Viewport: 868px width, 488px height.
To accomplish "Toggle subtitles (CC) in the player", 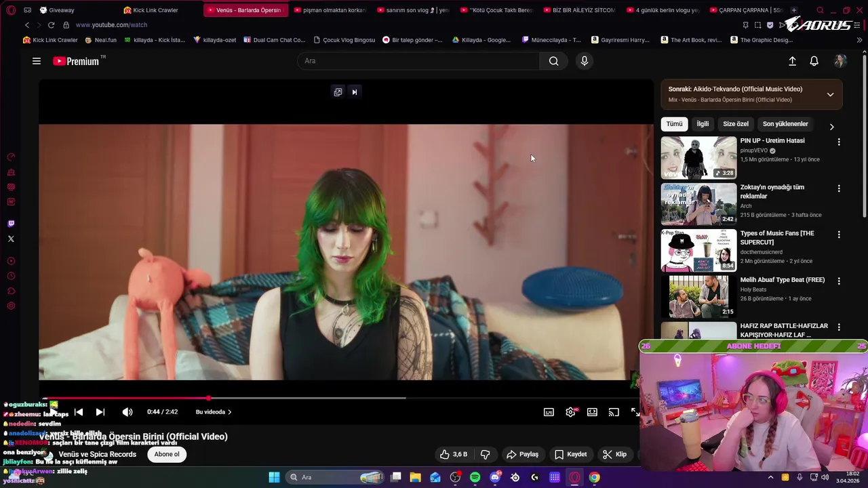I will pos(549,412).
